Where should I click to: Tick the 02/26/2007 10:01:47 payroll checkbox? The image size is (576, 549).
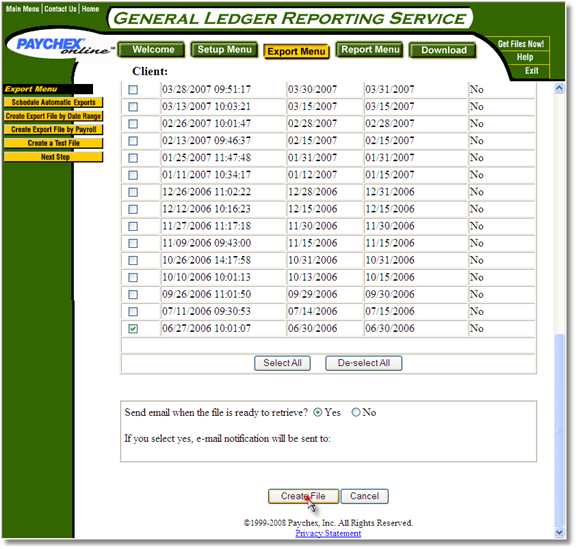tap(133, 124)
